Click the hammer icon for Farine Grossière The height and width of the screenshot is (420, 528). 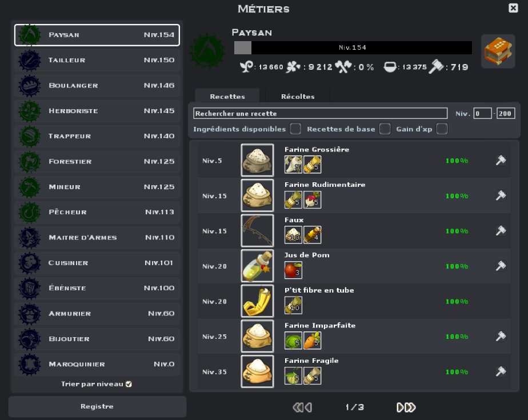[501, 161]
